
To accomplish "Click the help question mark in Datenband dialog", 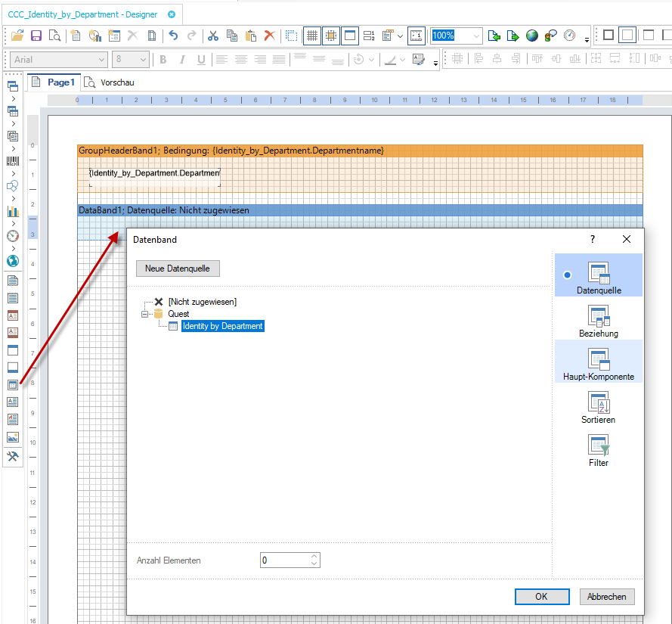I will pyautogui.click(x=593, y=239).
